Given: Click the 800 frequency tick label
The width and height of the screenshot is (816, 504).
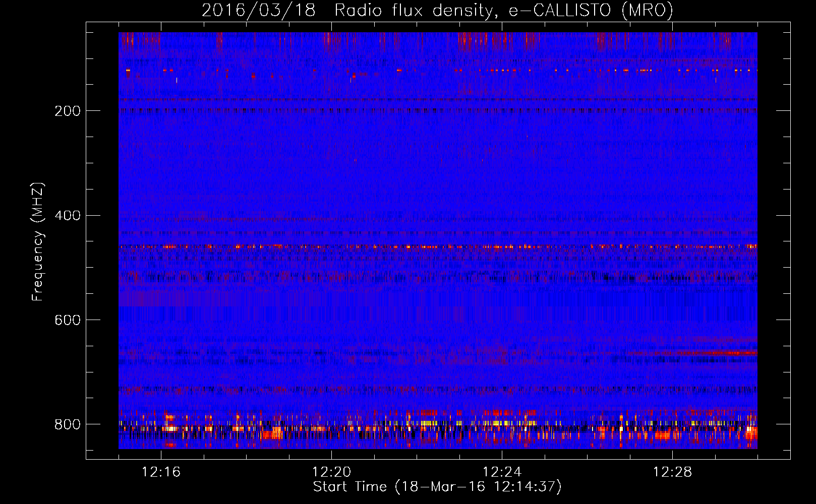Looking at the screenshot, I should click(x=68, y=424).
